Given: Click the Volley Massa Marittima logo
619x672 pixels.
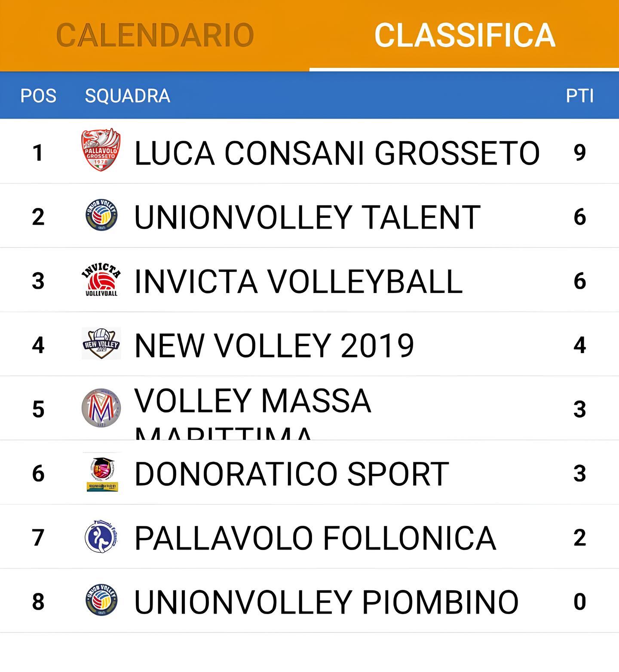Looking at the screenshot, I should pos(101,408).
